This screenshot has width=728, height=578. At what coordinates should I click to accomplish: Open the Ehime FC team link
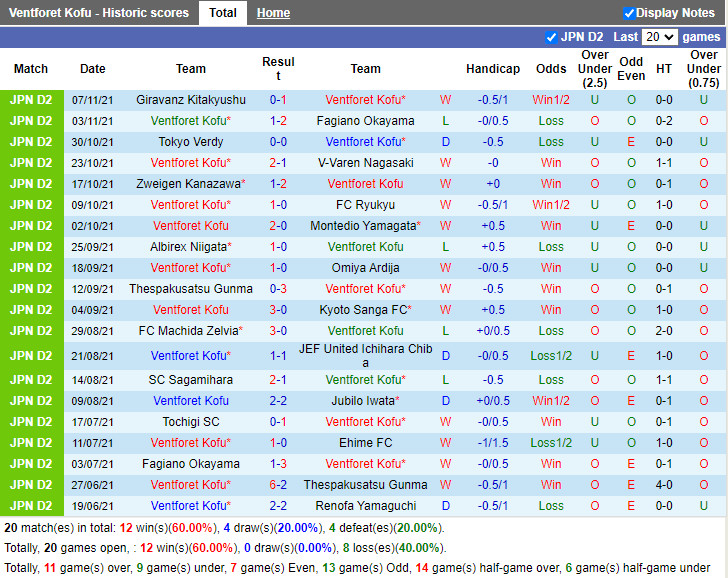(365, 443)
